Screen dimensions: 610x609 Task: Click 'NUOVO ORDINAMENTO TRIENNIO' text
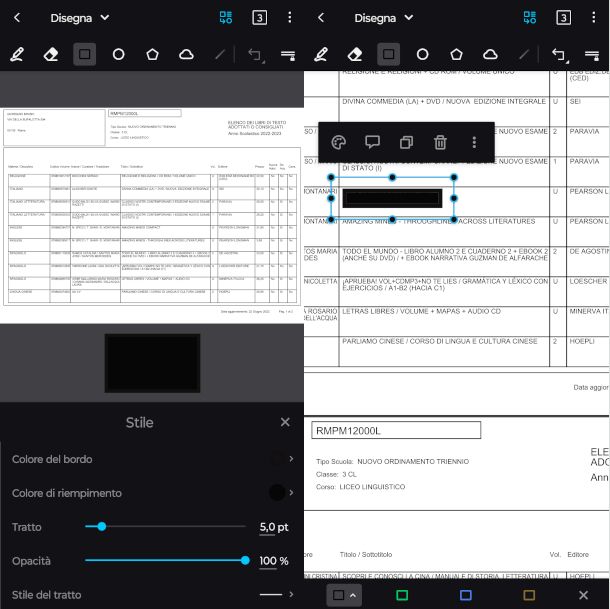[x=413, y=462]
